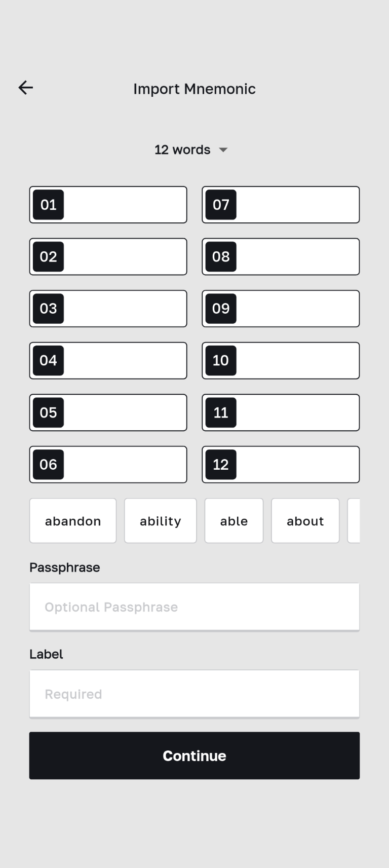Tap word input field 12
Image resolution: width=389 pixels, height=868 pixels.
click(x=297, y=465)
